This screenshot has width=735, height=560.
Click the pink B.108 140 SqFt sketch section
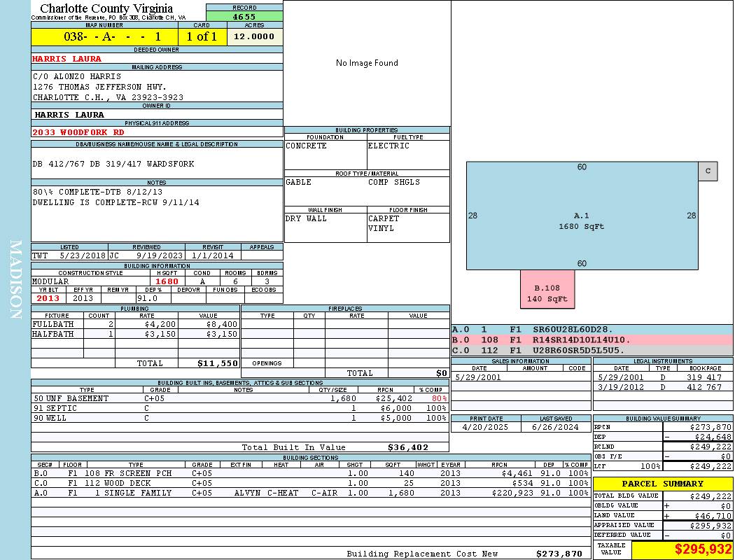547,293
